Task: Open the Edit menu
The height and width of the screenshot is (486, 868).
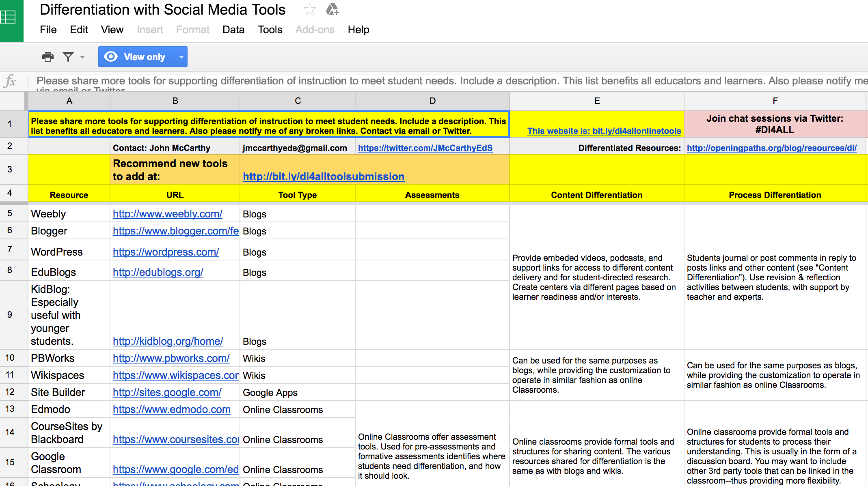Action: (79, 30)
